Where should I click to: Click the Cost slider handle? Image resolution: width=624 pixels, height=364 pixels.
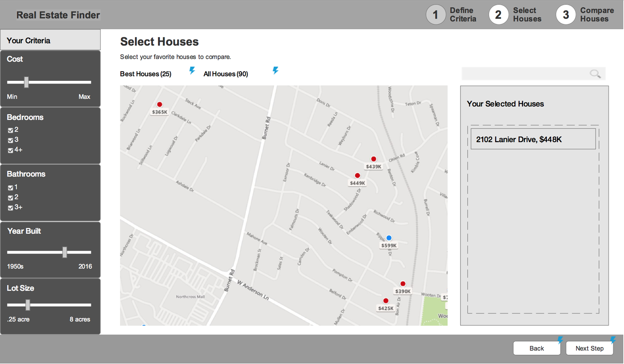click(26, 82)
